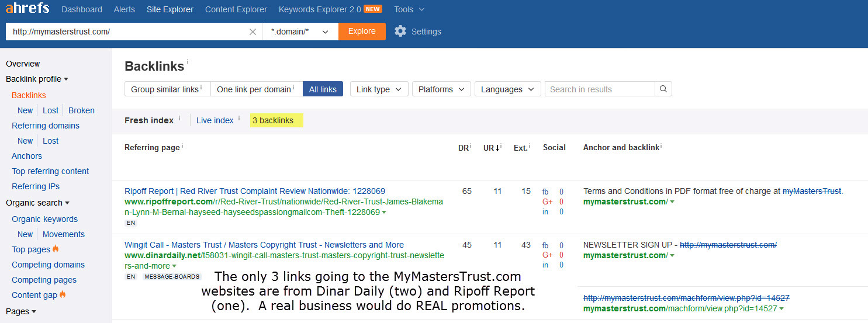Click the info icon beside DR column
Viewport: 868px width, 323px height.
click(x=471, y=146)
